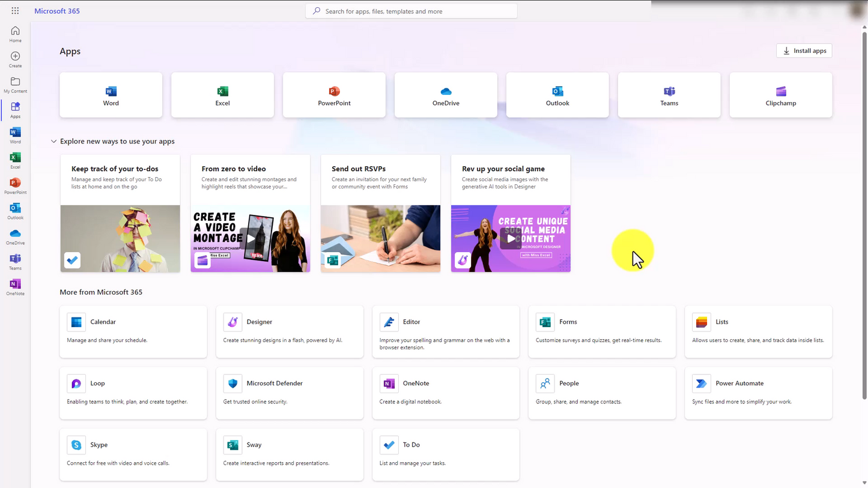Open PowerPoint from the left sidebar
Image resolution: width=868 pixels, height=488 pixels.
(15, 184)
